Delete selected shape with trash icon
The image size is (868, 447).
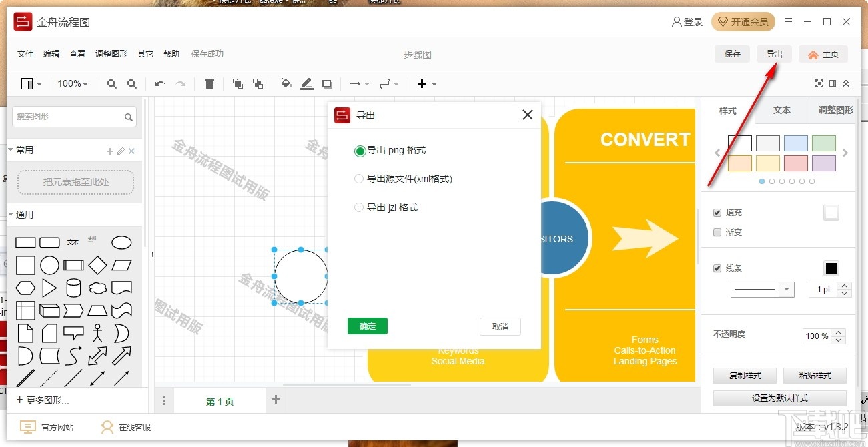[209, 83]
